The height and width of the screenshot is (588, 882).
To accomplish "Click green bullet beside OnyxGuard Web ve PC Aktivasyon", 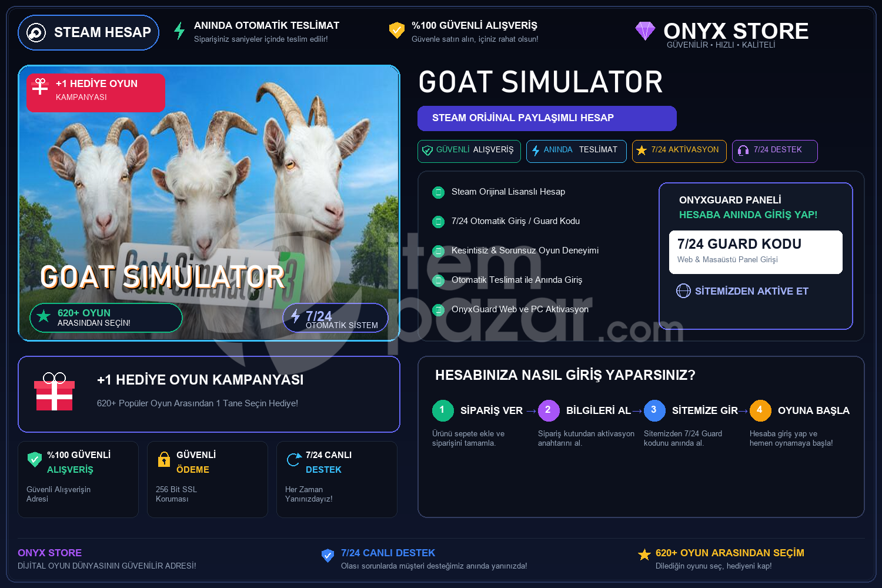I will tap(438, 310).
